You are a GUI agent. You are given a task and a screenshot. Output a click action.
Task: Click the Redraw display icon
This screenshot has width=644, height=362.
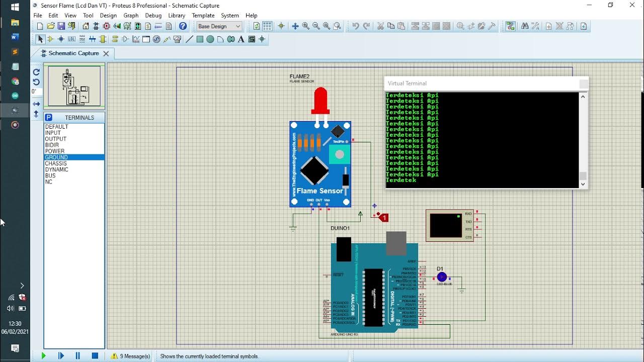click(x=257, y=26)
